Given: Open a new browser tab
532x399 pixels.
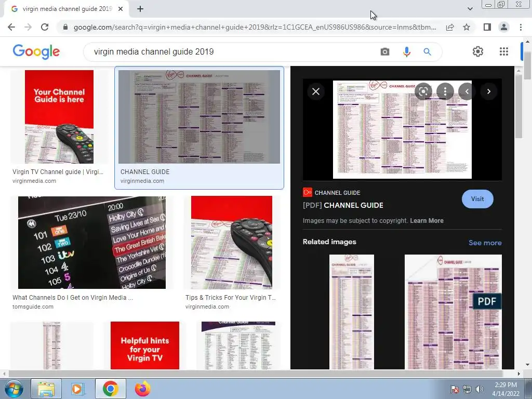Looking at the screenshot, I should (x=140, y=9).
